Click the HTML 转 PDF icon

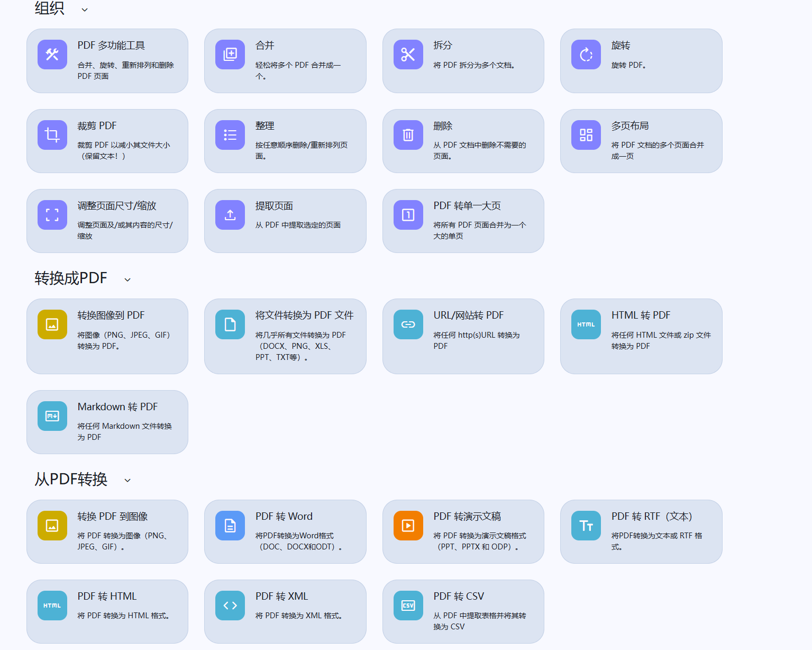point(586,324)
